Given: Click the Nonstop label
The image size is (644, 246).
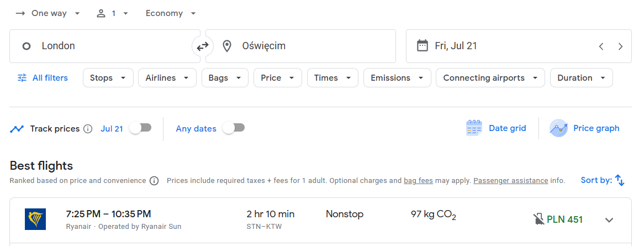Looking at the screenshot, I should click(x=345, y=214).
